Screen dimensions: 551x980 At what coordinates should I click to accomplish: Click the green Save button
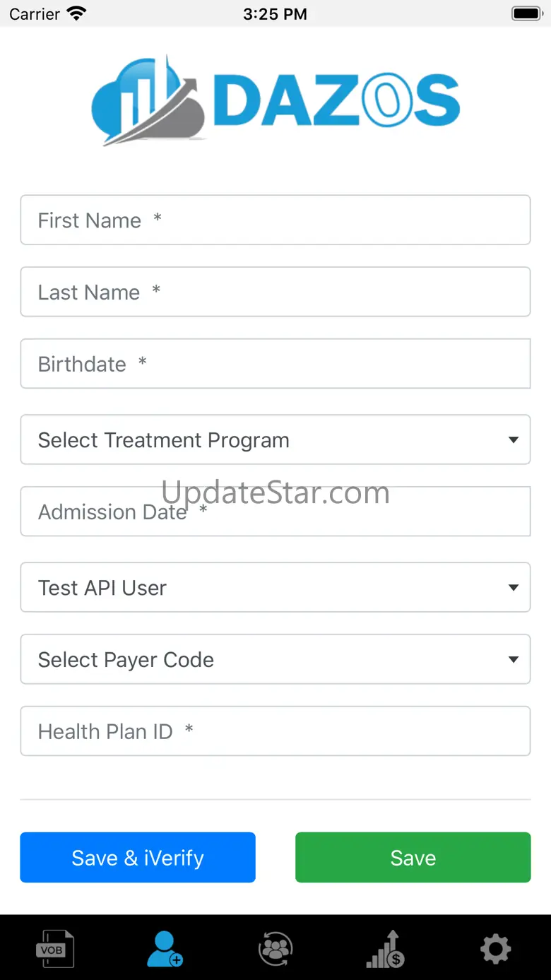coord(413,857)
